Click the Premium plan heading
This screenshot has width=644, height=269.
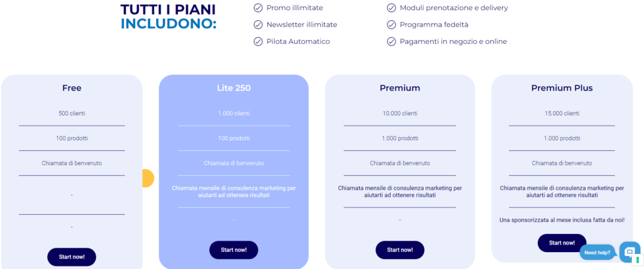(x=399, y=88)
